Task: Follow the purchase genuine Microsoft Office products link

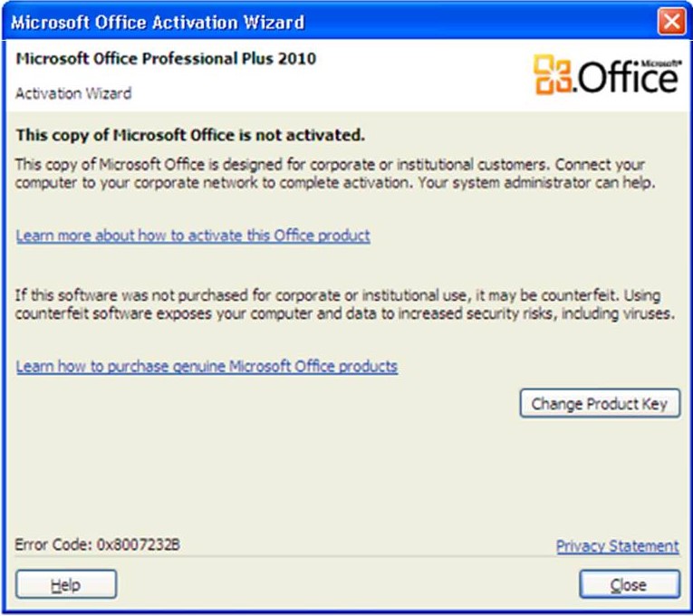Action: [x=207, y=367]
